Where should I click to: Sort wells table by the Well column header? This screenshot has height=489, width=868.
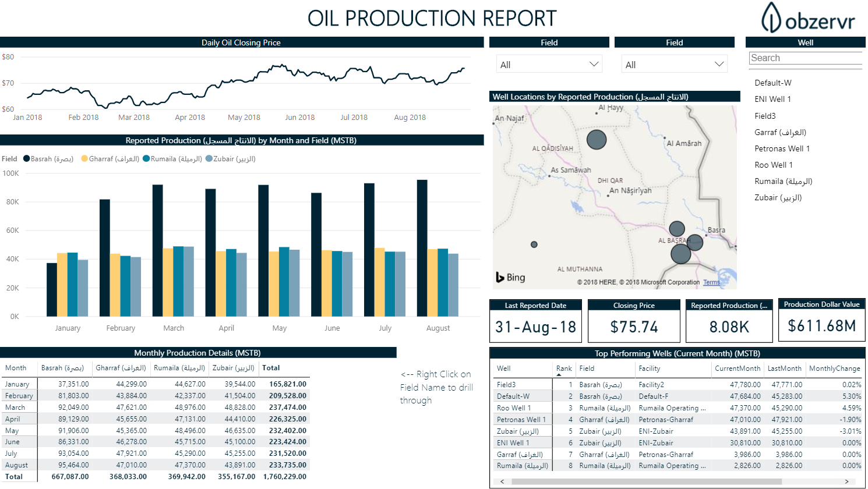tap(504, 368)
